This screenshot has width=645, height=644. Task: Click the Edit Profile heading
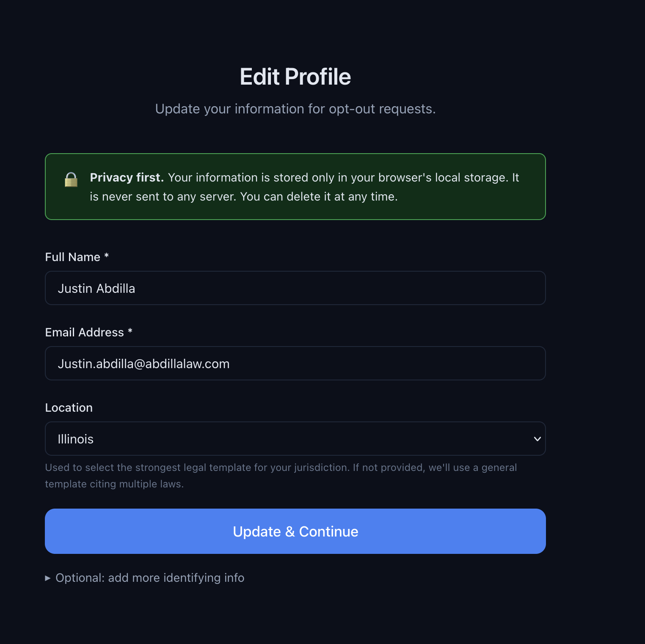(x=295, y=77)
